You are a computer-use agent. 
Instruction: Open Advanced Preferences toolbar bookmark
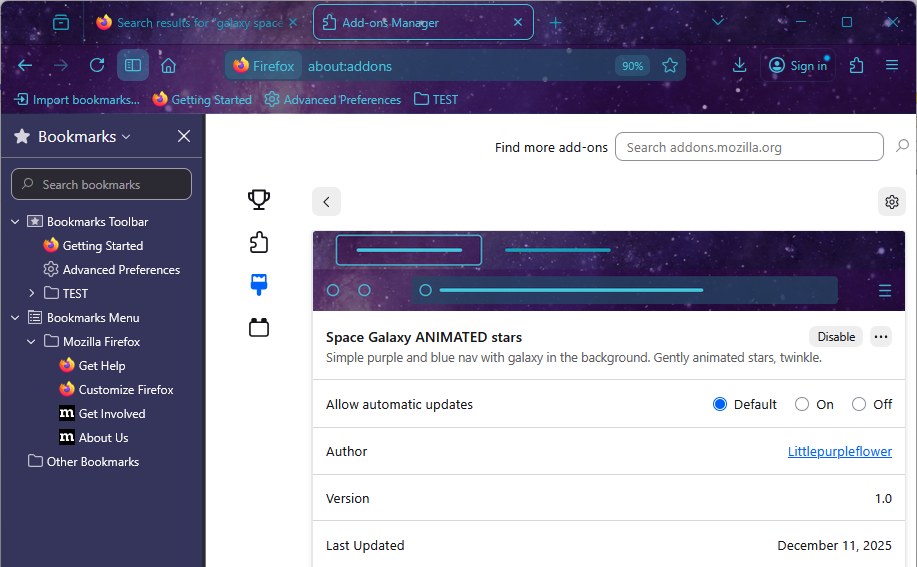click(x=333, y=100)
